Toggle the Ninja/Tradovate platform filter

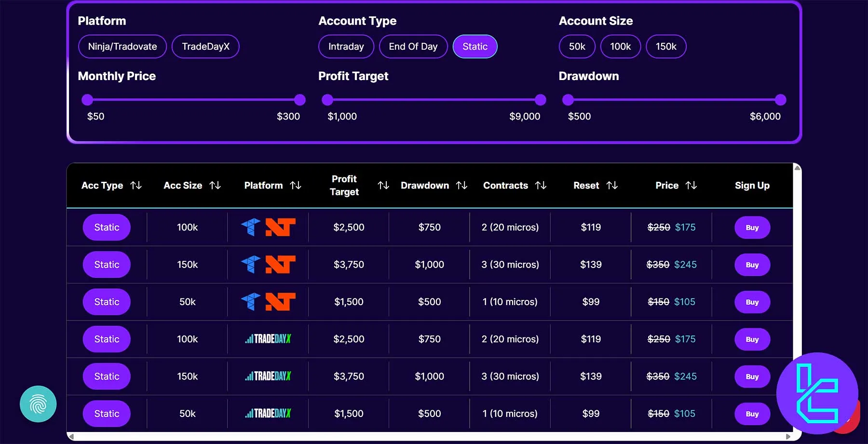[x=122, y=47]
